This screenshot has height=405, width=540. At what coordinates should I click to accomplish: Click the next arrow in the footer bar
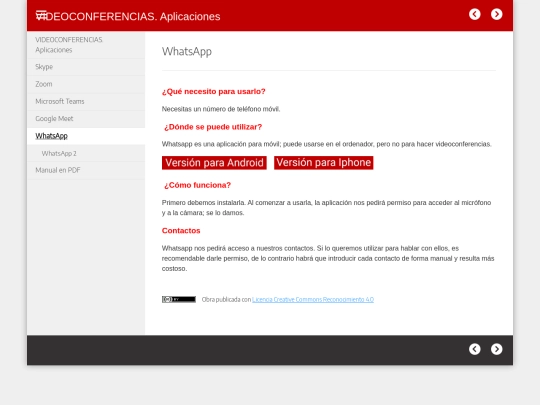[x=497, y=349]
